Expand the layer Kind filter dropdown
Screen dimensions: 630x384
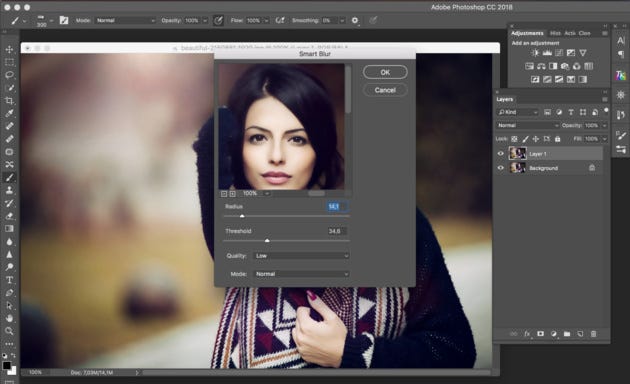pyautogui.click(x=518, y=112)
